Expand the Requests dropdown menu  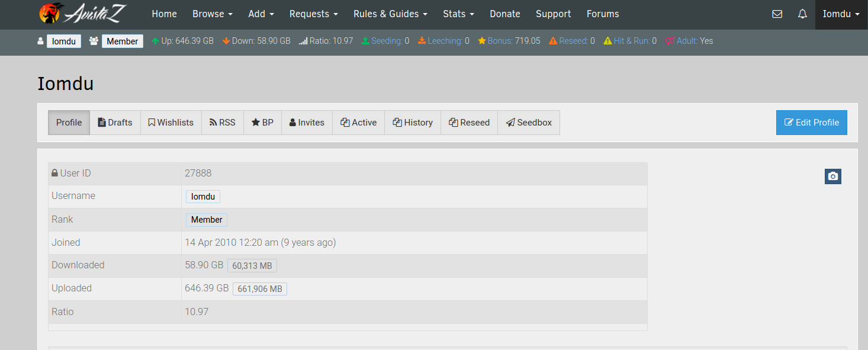pyautogui.click(x=314, y=14)
